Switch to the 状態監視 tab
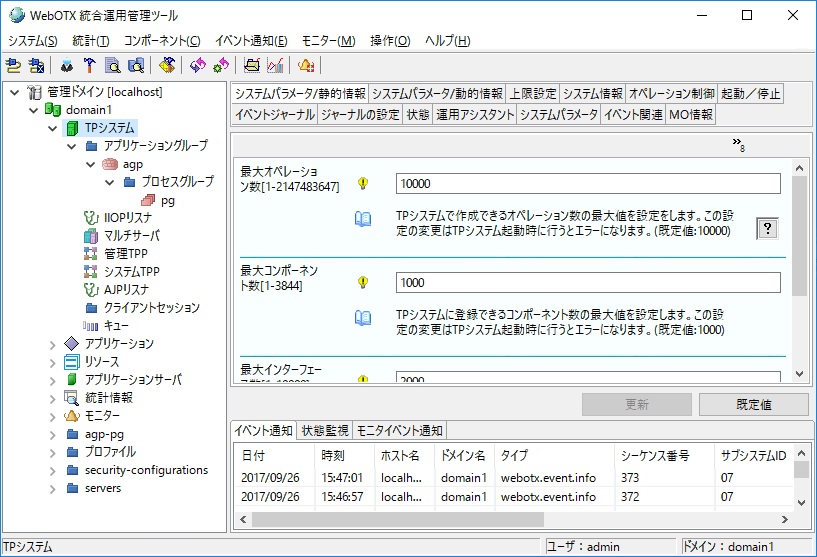 (x=325, y=431)
